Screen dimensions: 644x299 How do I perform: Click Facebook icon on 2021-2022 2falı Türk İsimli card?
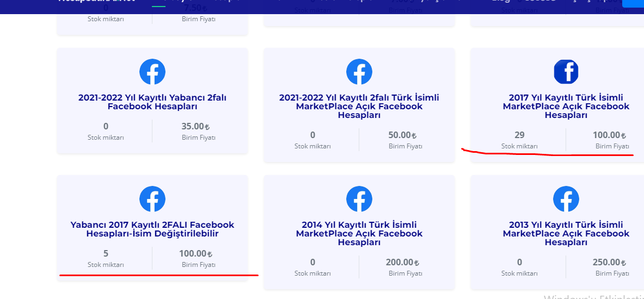[359, 72]
